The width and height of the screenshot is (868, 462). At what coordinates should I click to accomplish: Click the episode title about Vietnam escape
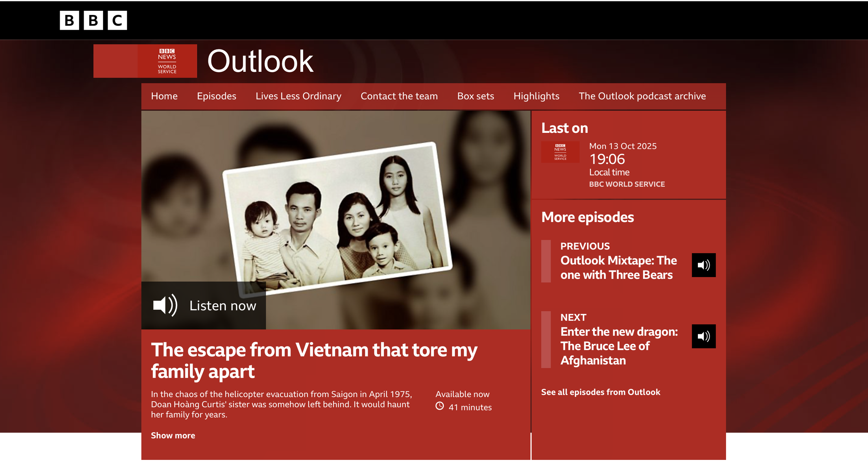click(314, 361)
